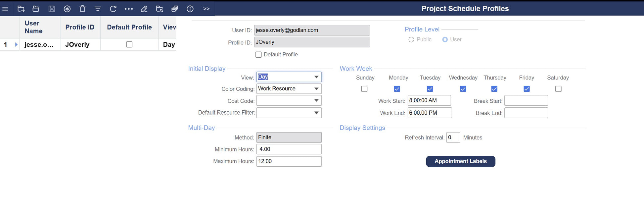Click the Refresh Interval input field

pyautogui.click(x=453, y=138)
